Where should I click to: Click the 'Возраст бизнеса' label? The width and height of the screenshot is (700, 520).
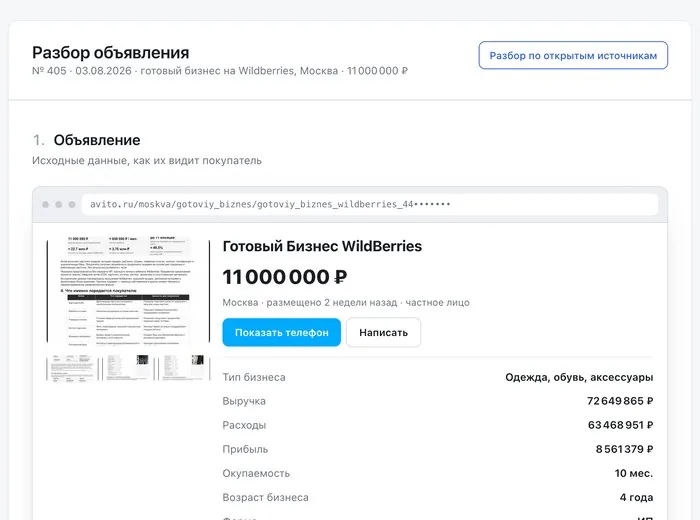(266, 498)
